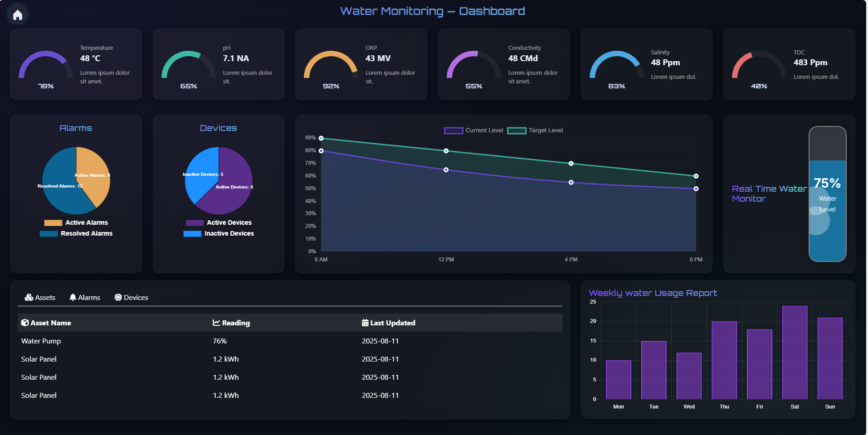Toggle Target Level legend in line chart
This screenshot has height=435, width=868.
[x=535, y=130]
